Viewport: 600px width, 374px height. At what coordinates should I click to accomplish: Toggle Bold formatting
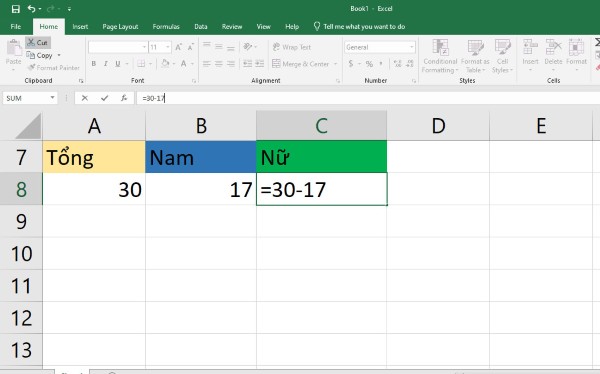pyautogui.click(x=94, y=64)
